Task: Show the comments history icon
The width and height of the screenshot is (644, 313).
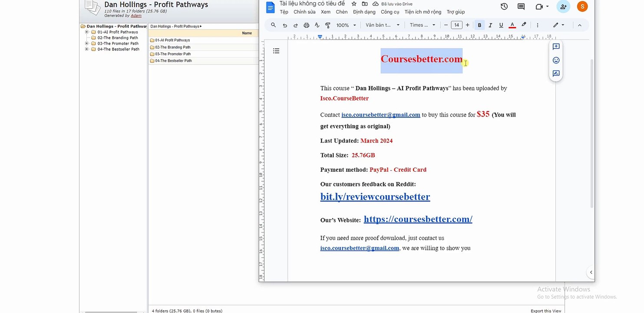Action: tap(521, 7)
